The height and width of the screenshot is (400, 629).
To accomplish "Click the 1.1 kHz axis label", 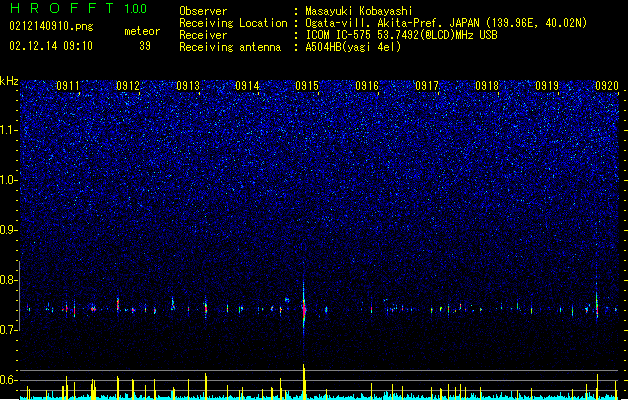I will tap(8, 130).
